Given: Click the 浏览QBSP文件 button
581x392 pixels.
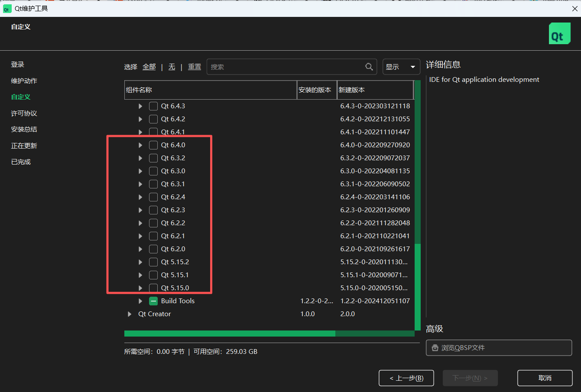Looking at the screenshot, I should click(499, 348).
